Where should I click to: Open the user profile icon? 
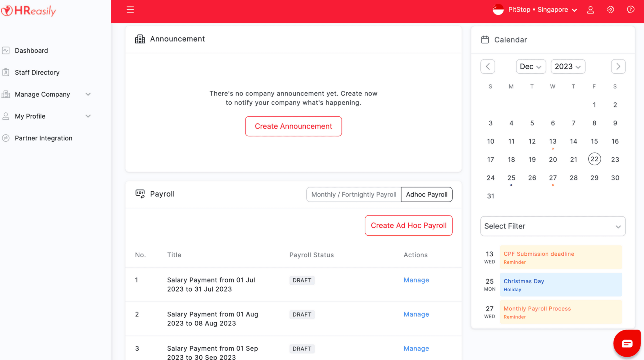[x=590, y=10]
